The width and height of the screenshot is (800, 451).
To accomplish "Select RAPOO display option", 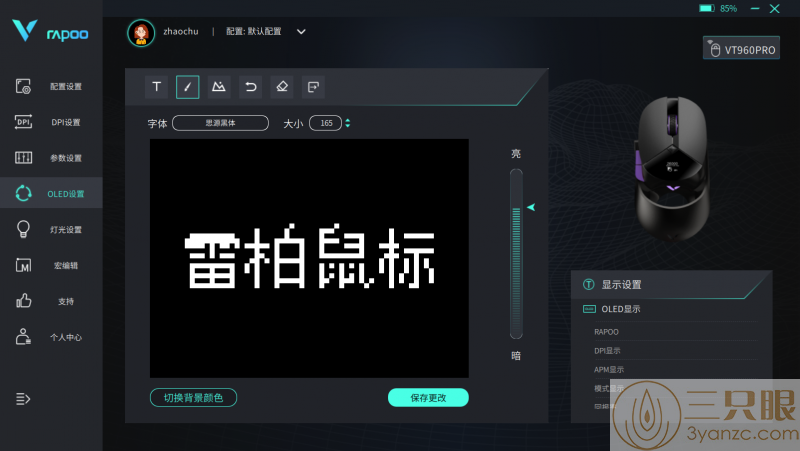I will (606, 332).
